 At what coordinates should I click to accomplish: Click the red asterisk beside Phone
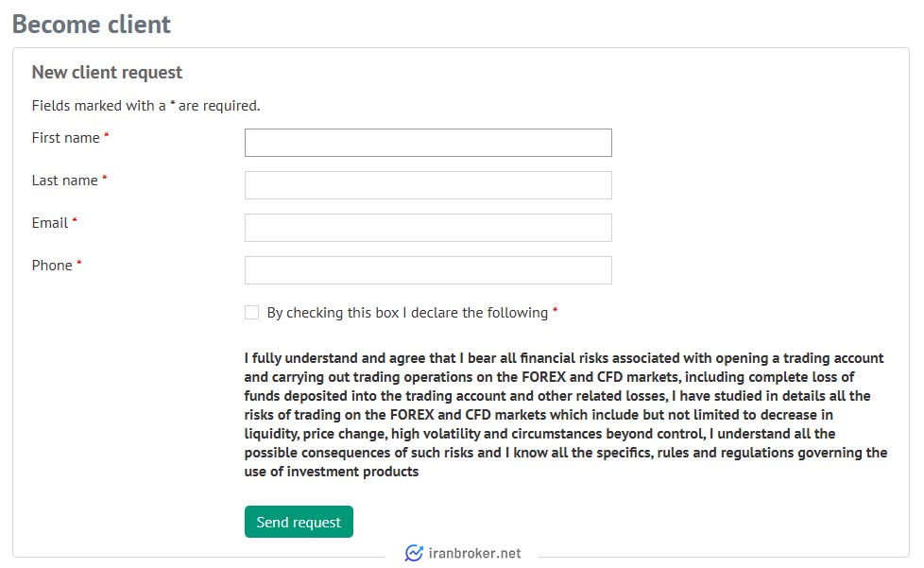click(79, 262)
